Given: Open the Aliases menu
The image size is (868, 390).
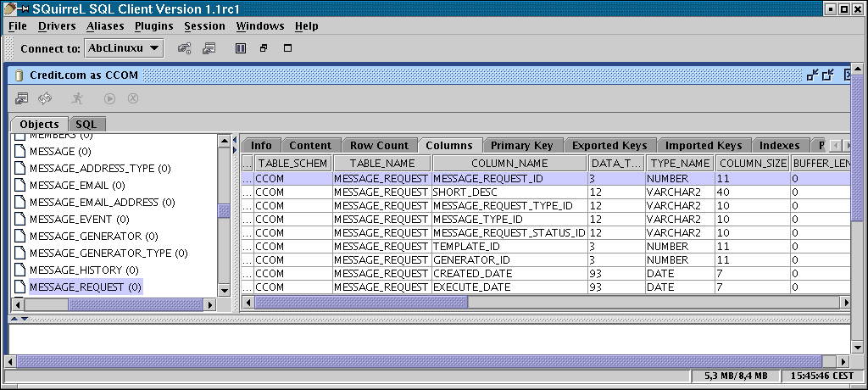Looking at the screenshot, I should tap(105, 26).
